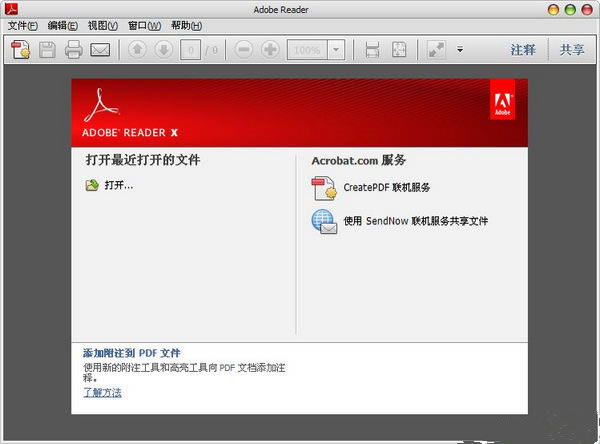This screenshot has height=444, width=600.
Task: Click the page number input field
Action: pos(191,50)
